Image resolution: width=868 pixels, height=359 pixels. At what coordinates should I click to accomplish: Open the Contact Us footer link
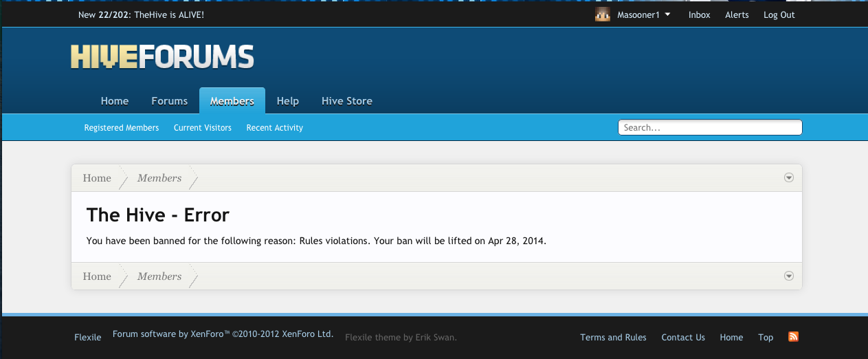pyautogui.click(x=683, y=337)
